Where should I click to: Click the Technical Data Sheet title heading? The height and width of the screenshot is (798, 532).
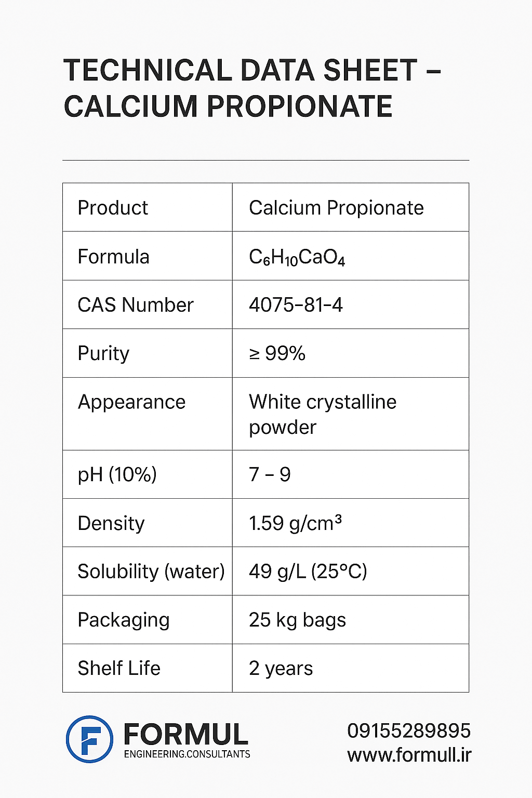(252, 88)
